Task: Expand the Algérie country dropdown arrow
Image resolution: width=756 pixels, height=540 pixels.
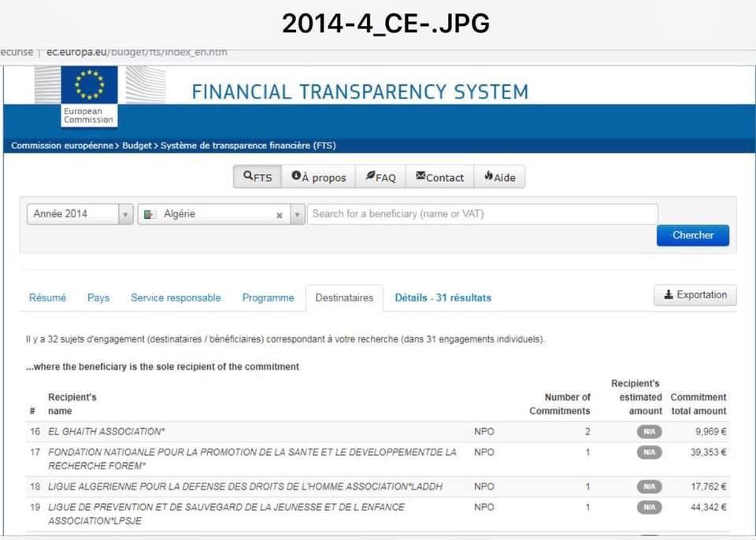Action: click(297, 215)
